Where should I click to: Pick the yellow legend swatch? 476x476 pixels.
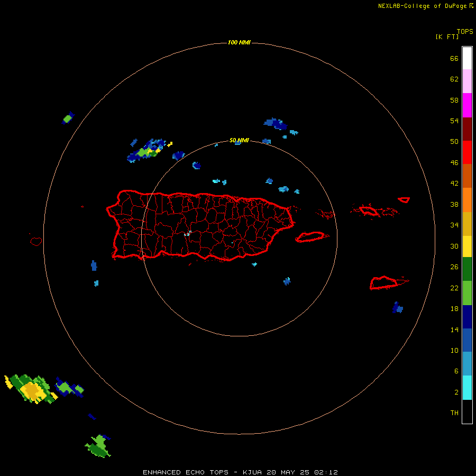click(467, 246)
